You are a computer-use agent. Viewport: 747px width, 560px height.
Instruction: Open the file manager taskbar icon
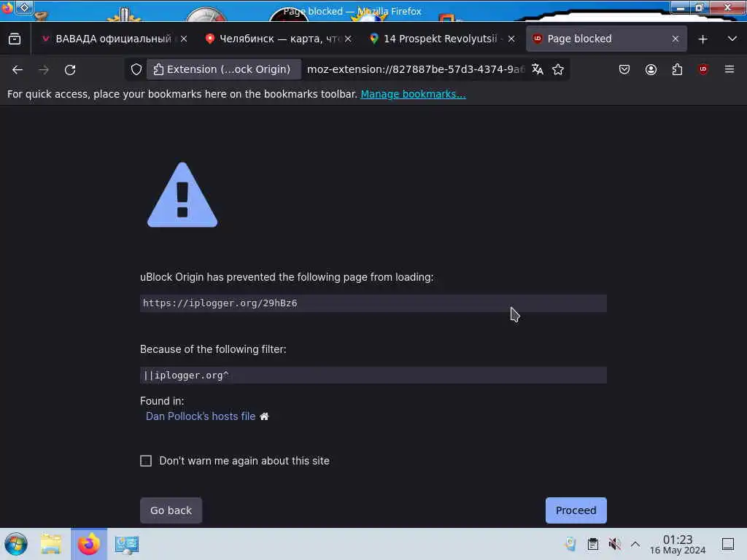click(x=51, y=544)
